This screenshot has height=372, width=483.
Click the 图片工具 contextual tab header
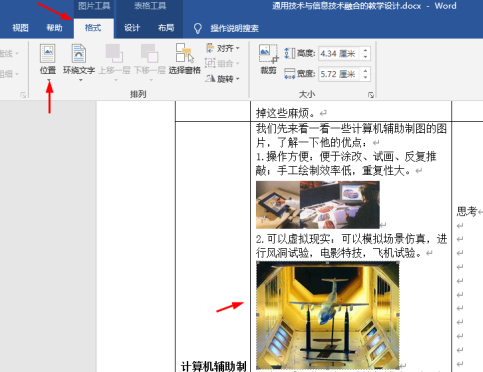(x=94, y=6)
